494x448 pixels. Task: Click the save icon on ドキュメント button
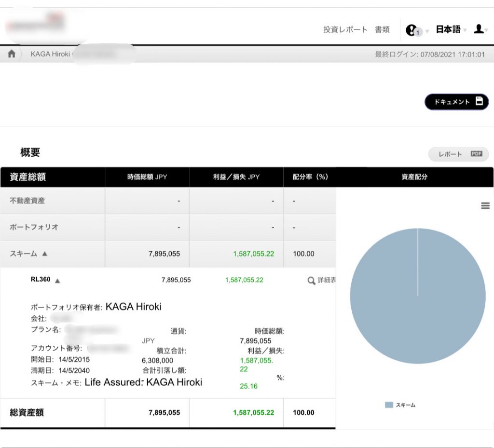click(479, 101)
